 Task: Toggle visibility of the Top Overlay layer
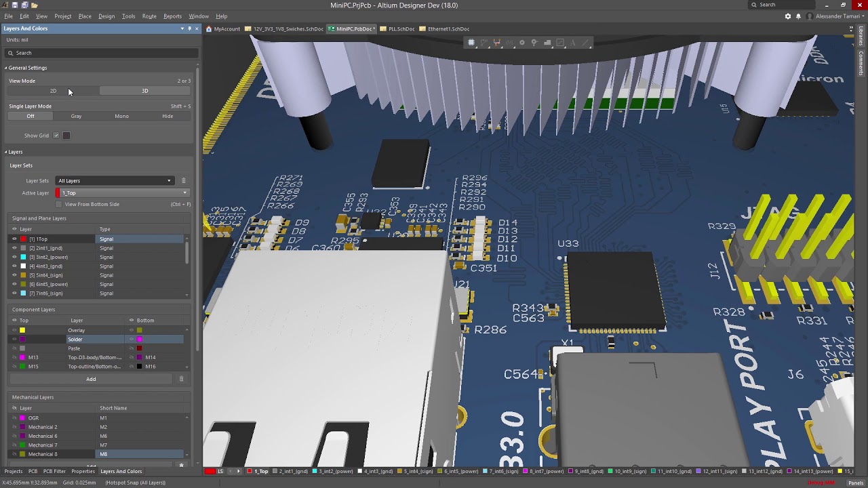[x=14, y=330]
